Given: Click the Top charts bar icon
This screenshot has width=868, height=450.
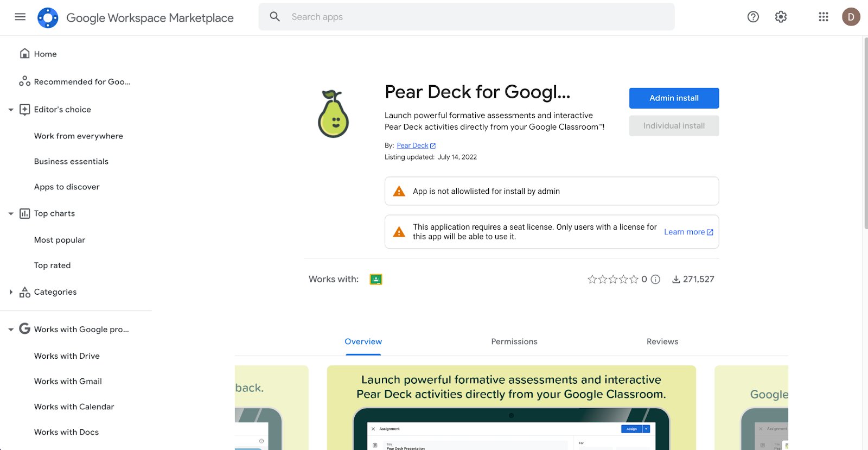Looking at the screenshot, I should tap(24, 213).
